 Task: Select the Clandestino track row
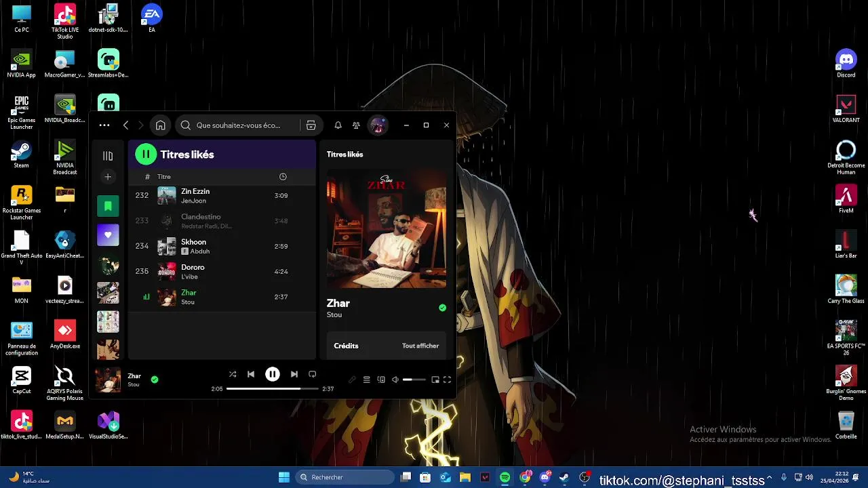tap(222, 221)
